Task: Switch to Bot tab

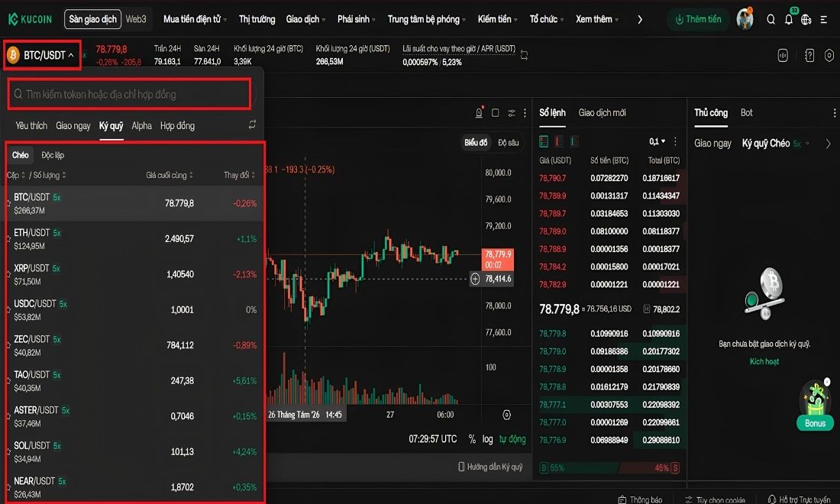Action: point(746,112)
